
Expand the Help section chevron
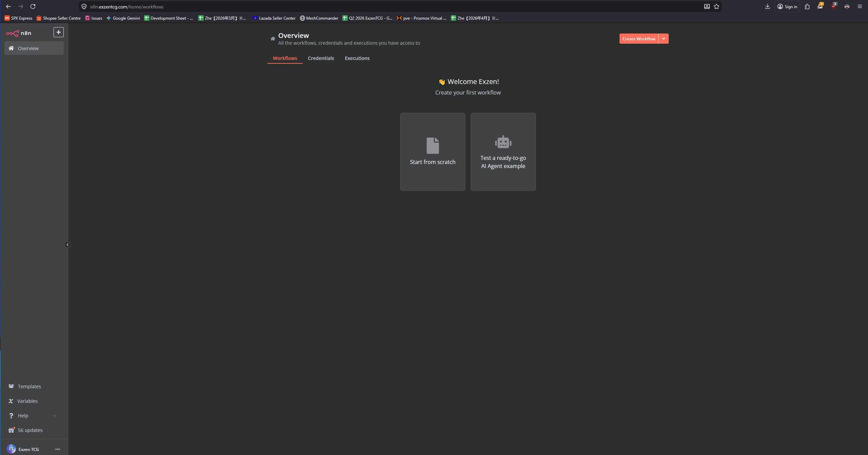coord(55,415)
